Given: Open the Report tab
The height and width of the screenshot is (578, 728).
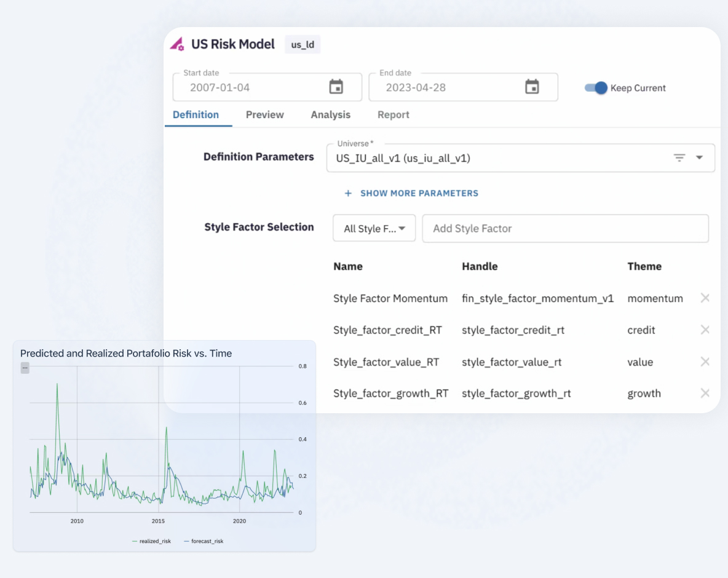Looking at the screenshot, I should point(394,114).
